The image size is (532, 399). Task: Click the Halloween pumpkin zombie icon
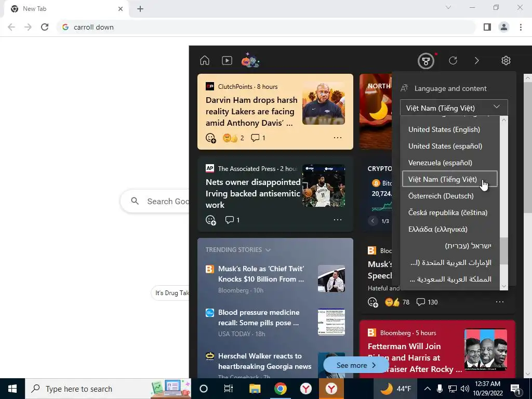tap(250, 60)
